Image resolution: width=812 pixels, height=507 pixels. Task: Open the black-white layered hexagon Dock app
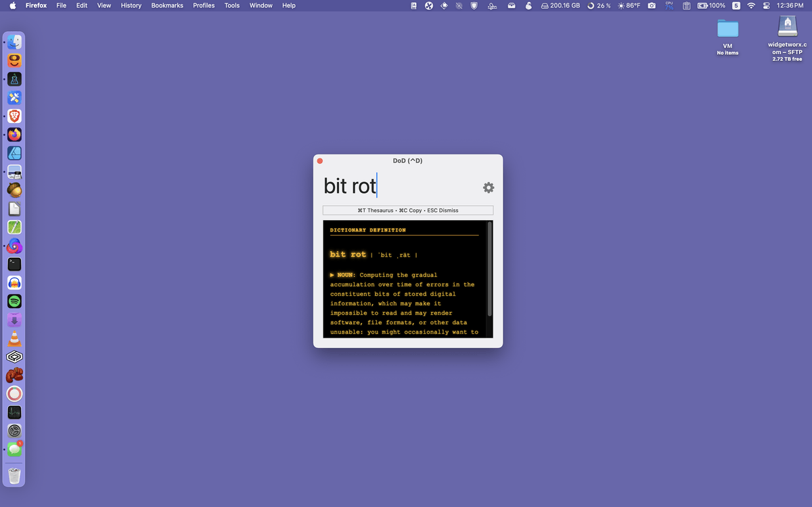pyautogui.click(x=14, y=357)
